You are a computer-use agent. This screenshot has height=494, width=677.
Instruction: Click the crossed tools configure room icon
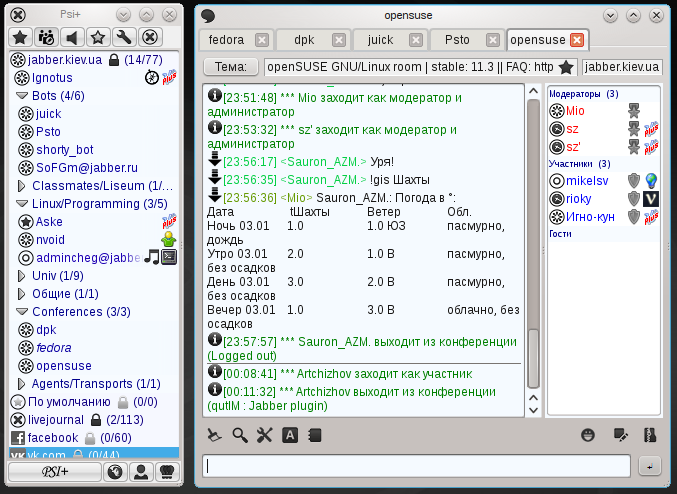[265, 435]
